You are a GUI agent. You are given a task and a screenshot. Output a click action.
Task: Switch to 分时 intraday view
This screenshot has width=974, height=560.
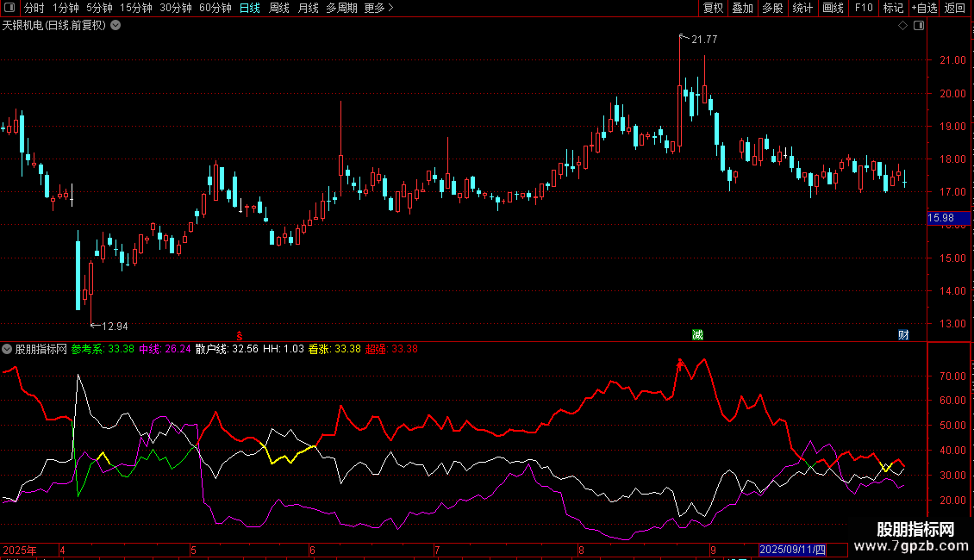tap(34, 8)
